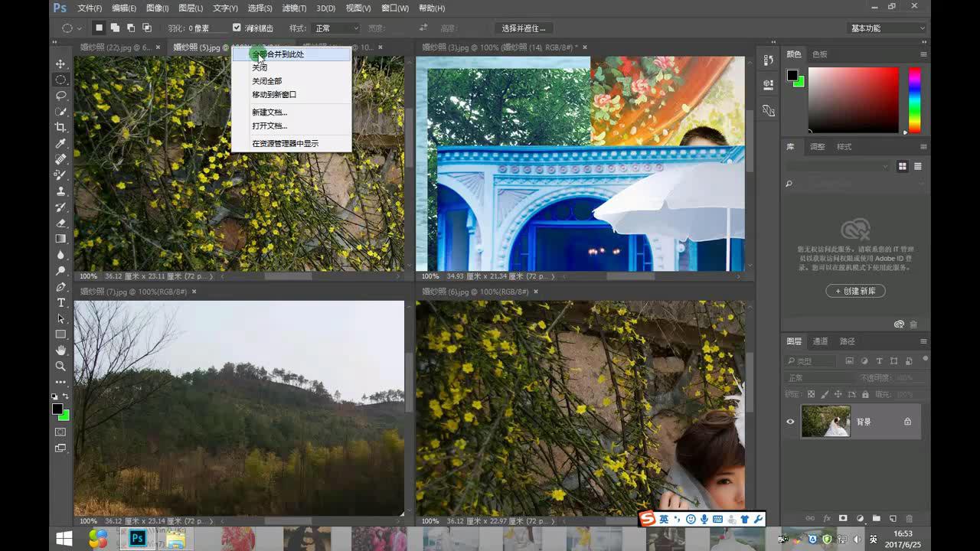
Task: Expand the 基本功能 workspace dropdown
Action: coord(887,28)
